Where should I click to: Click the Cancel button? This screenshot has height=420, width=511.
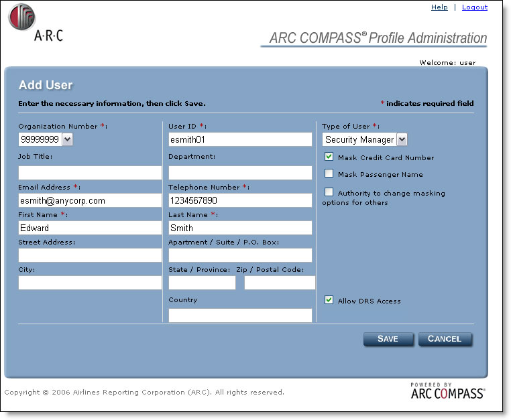point(445,339)
